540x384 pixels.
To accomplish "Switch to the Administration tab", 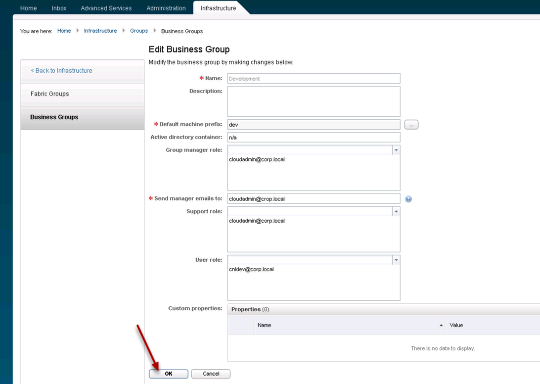I will (166, 8).
